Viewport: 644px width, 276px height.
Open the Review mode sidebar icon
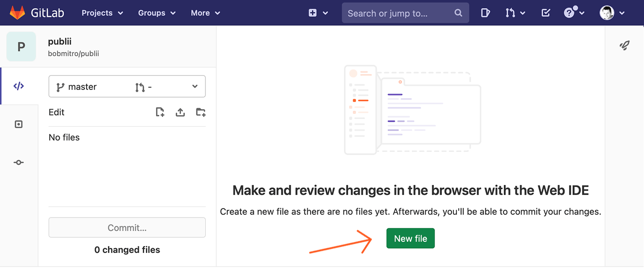18,124
